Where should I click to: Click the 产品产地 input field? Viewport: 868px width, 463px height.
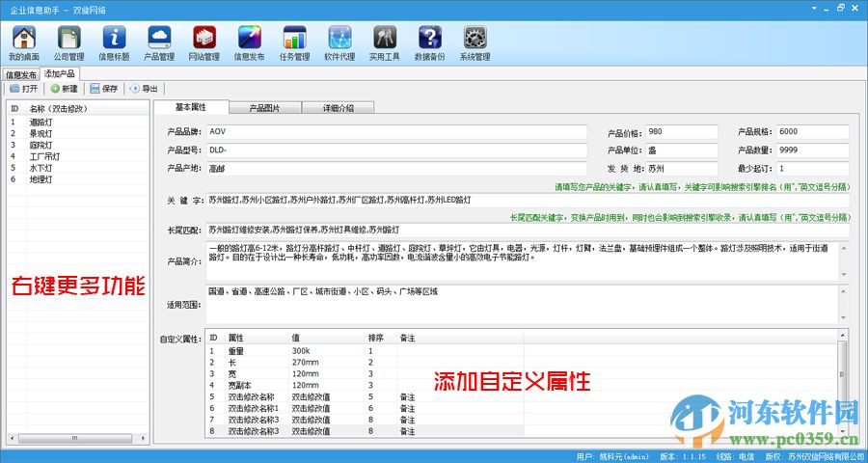[397, 169]
